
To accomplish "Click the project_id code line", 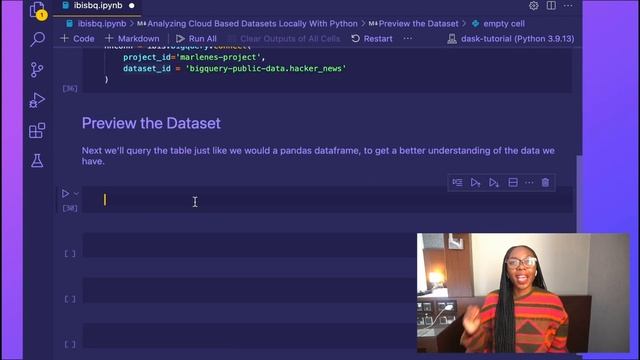I will 194,58.
